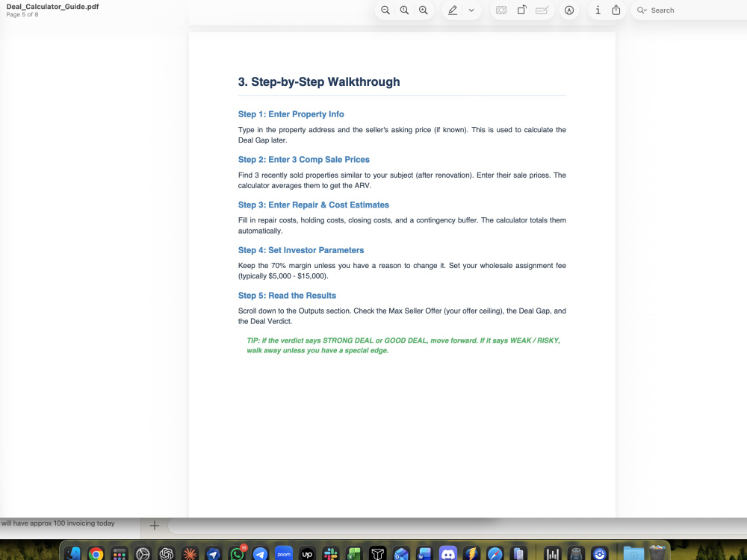
Task: Share the PDF via share icon
Action: [616, 10]
